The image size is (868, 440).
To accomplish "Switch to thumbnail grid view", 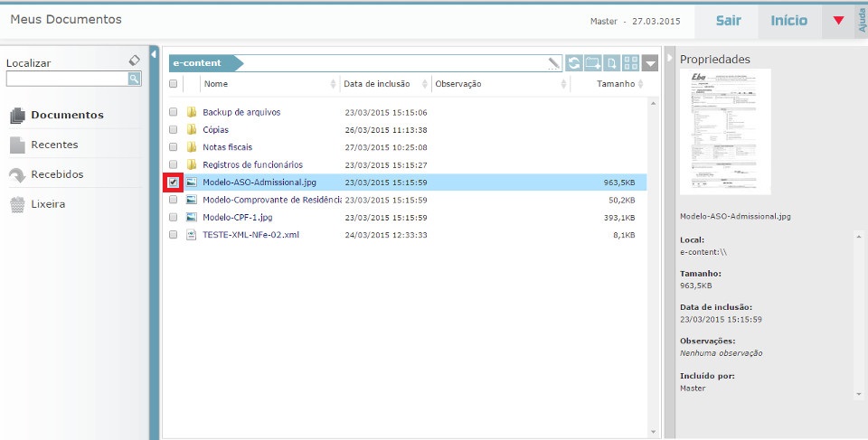I will (x=631, y=63).
